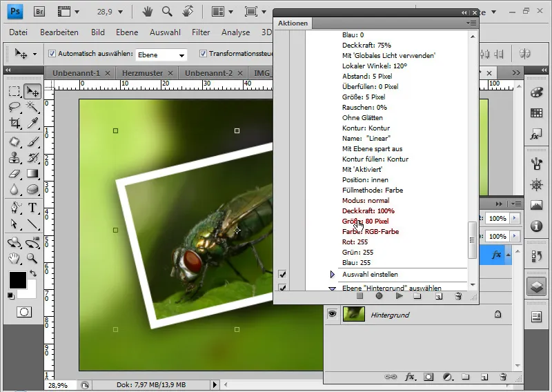The height and width of the screenshot is (392, 552).
Task: Select the Crop tool
Action: 14,123
